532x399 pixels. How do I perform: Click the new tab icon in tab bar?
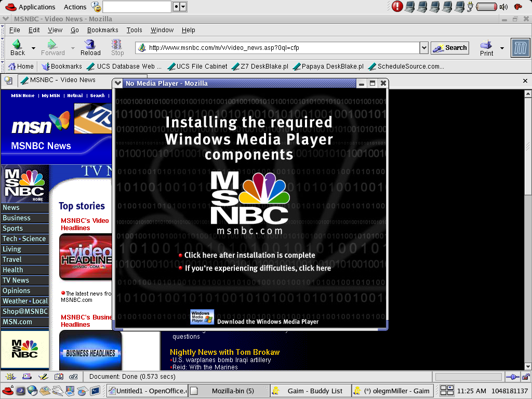click(8, 81)
